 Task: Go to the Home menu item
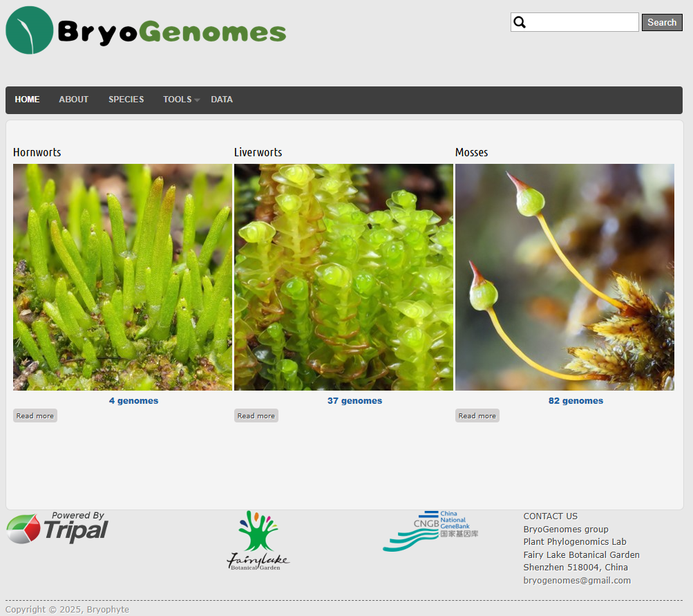click(28, 100)
